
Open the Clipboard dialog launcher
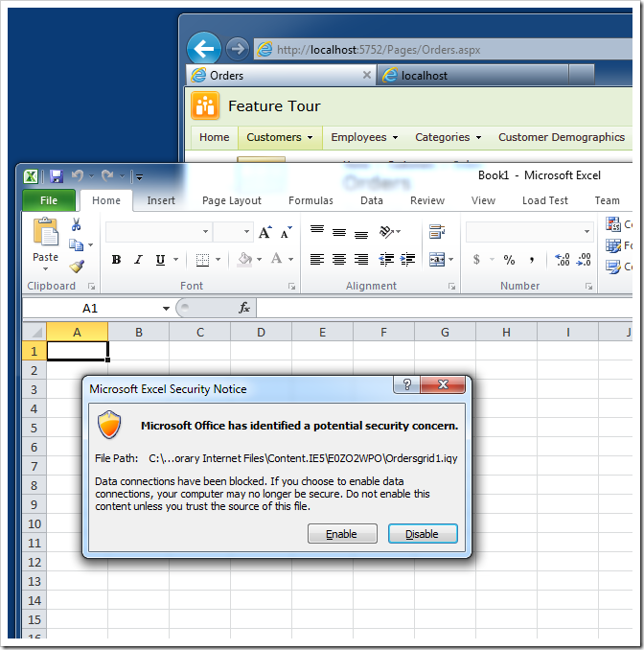click(x=92, y=286)
